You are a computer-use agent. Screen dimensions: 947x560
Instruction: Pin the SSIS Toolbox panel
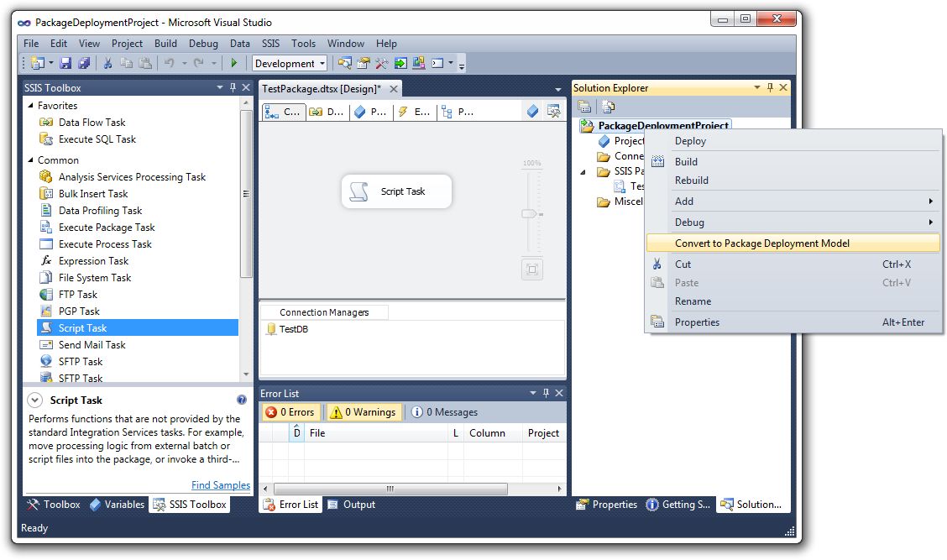tap(233, 87)
